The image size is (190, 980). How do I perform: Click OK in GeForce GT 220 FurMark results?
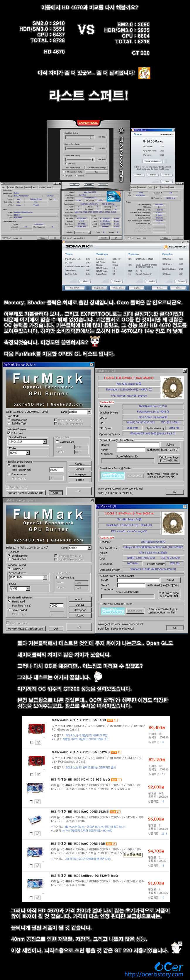[x=175, y=492]
